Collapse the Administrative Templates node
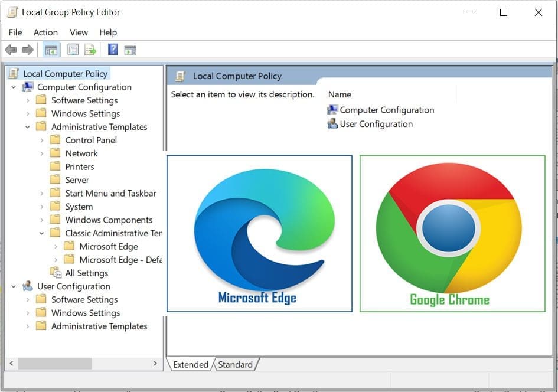 click(27, 126)
